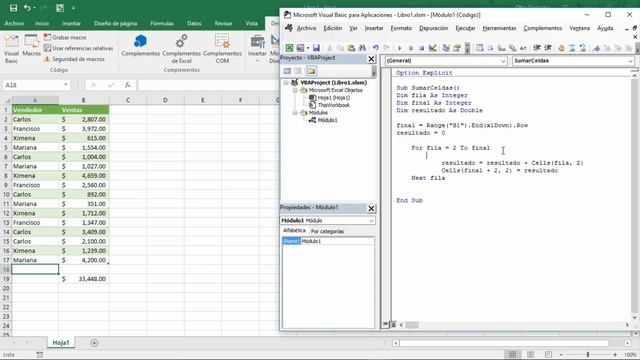Image resolution: width=640 pixels, height=360 pixels.
Task: Open the Ventana menu in VBA editor
Action: pyautogui.click(x=580, y=28)
